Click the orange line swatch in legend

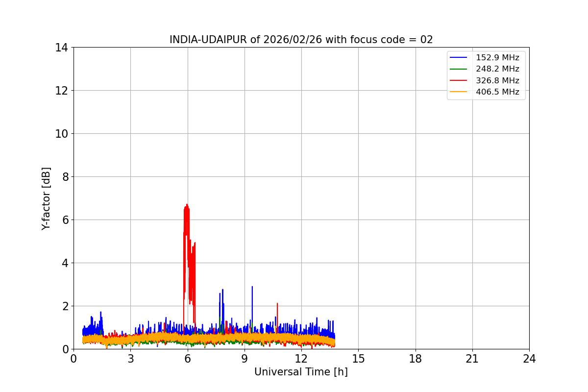[x=459, y=92]
